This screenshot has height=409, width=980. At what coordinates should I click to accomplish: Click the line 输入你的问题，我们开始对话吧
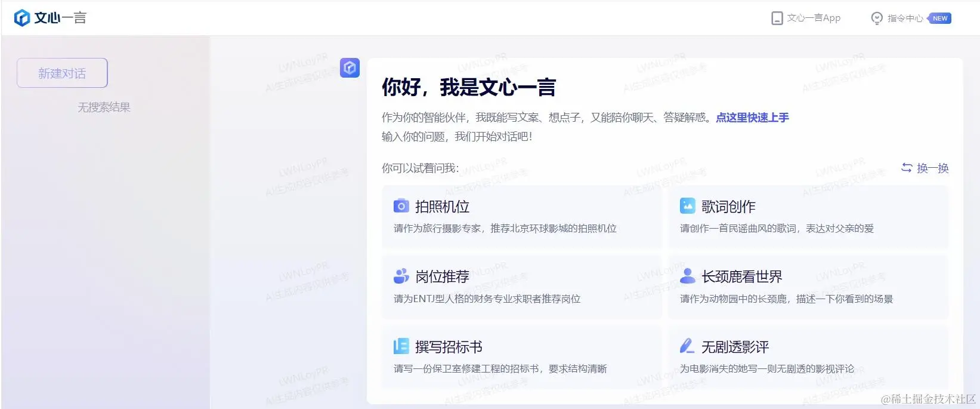[x=457, y=137]
